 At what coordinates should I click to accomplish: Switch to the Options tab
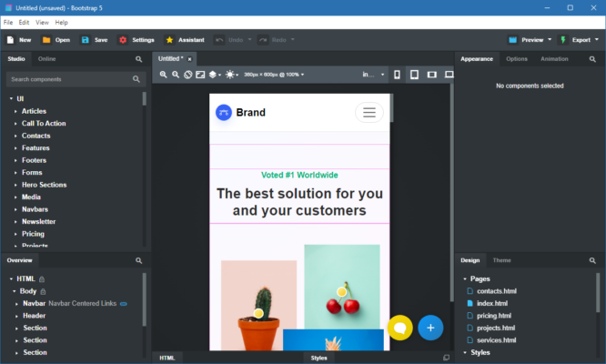(517, 59)
